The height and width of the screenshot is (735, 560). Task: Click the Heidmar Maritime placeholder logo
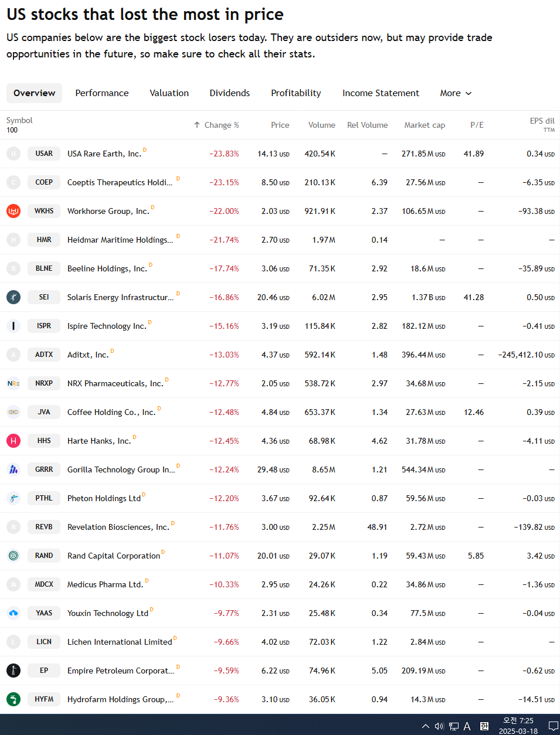click(x=13, y=240)
